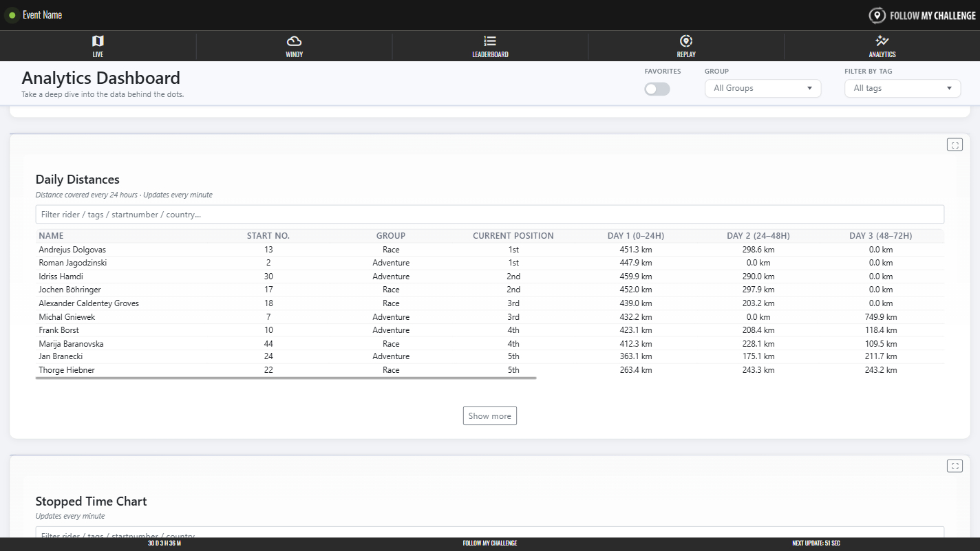The image size is (980, 551).
Task: Select the Andrejus Dolgovas row
Action: tap(72, 250)
